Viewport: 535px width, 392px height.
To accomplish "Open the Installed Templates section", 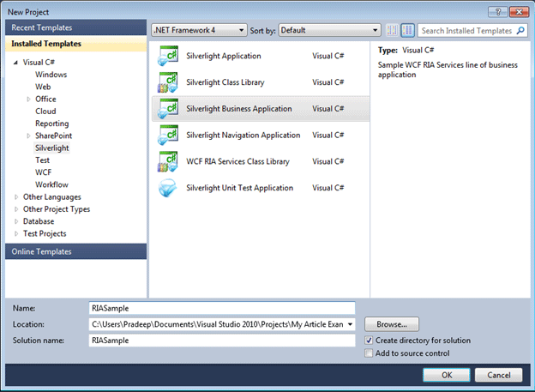I will point(75,44).
